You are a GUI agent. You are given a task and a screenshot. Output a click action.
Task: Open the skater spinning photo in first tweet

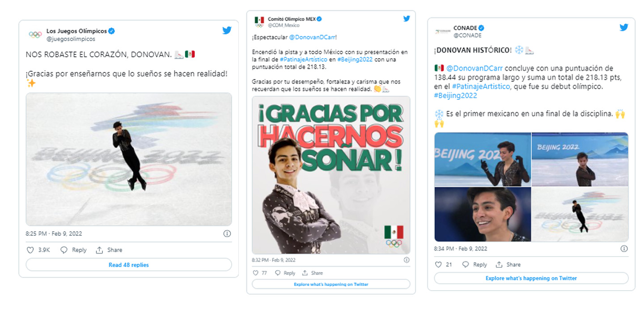[129, 159]
